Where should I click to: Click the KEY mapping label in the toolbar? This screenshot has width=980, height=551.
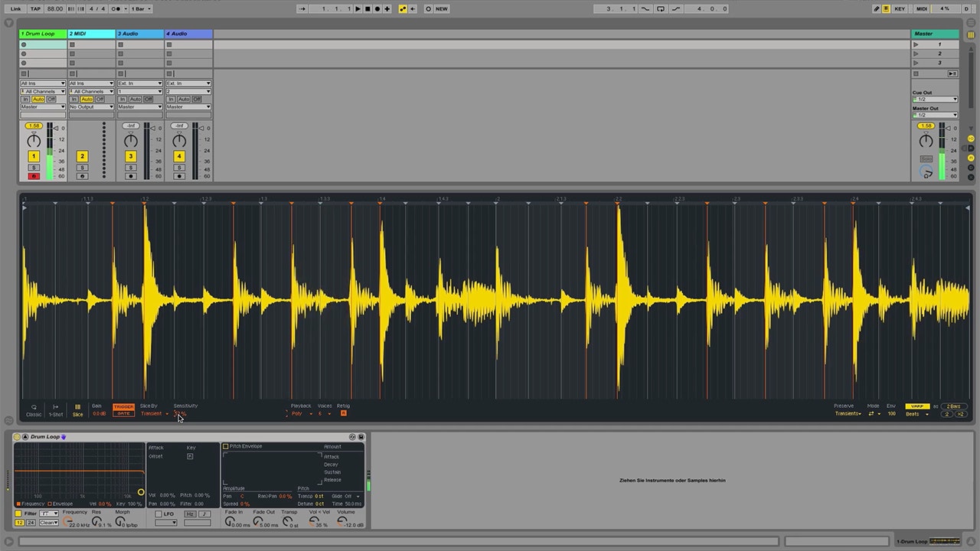900,8
